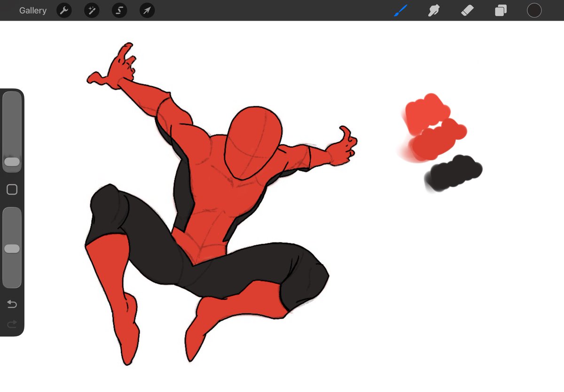Open the Layers panel
Image resolution: width=564 pixels, height=392 pixels.
coord(501,10)
